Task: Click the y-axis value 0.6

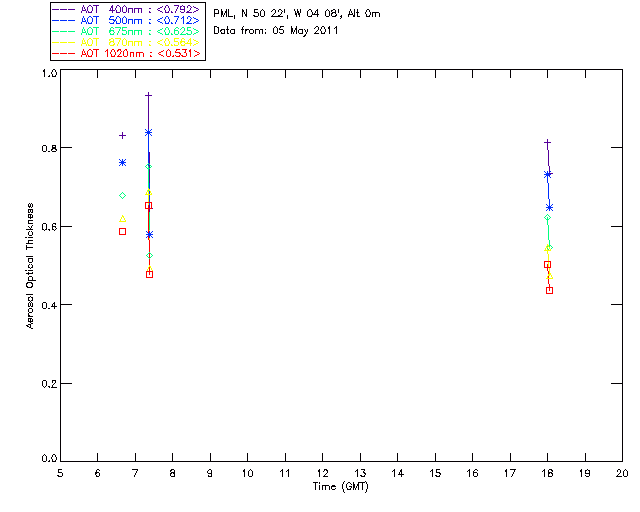Action: pos(49,227)
